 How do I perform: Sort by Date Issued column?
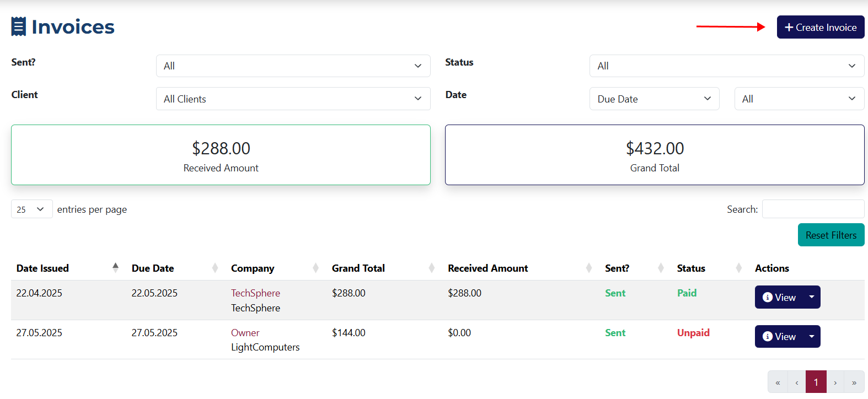[68, 268]
